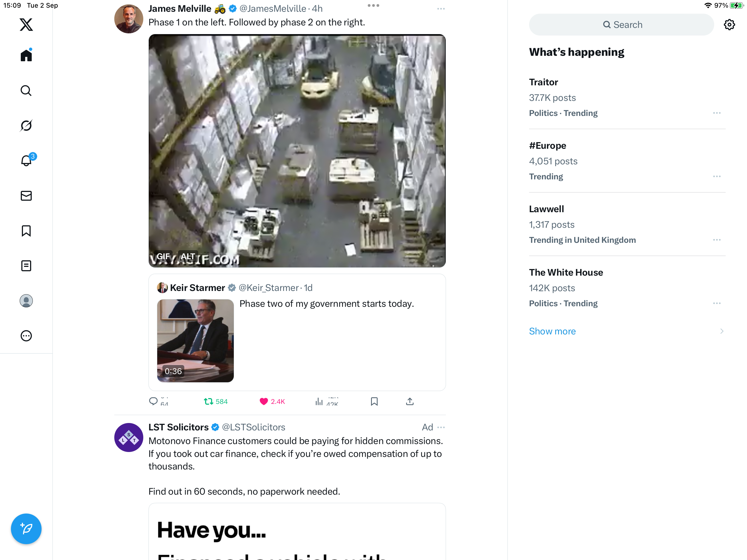This screenshot has width=747, height=560.
Task: Open the Lists icon in sidebar
Action: [26, 266]
